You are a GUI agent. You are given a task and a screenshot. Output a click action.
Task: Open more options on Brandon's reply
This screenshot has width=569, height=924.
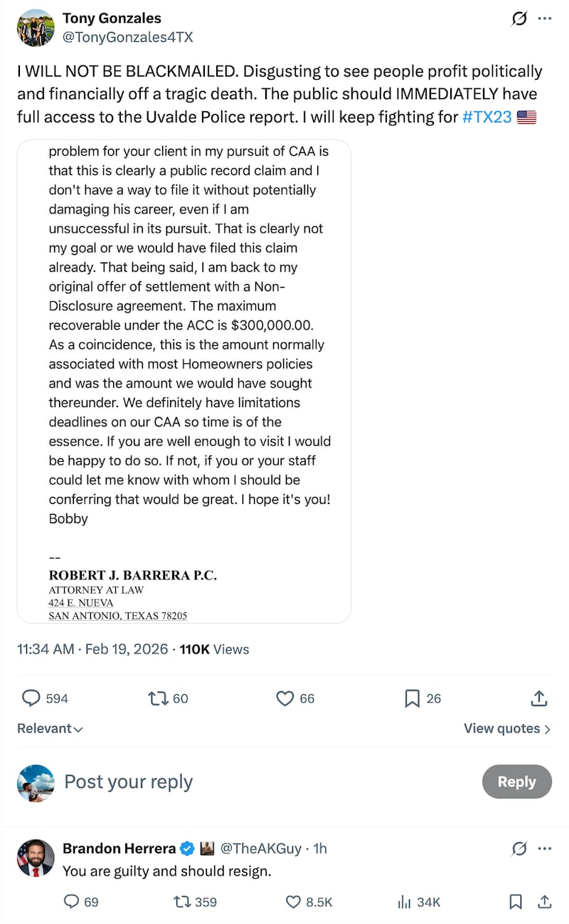coord(545,849)
